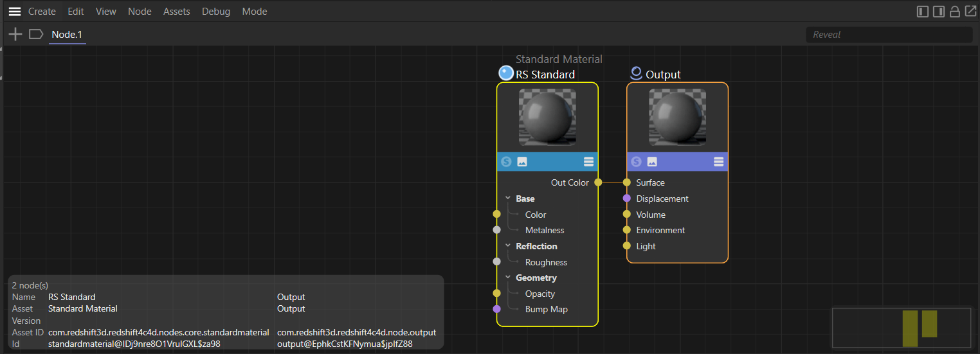Click the Opacity input port

496,293
